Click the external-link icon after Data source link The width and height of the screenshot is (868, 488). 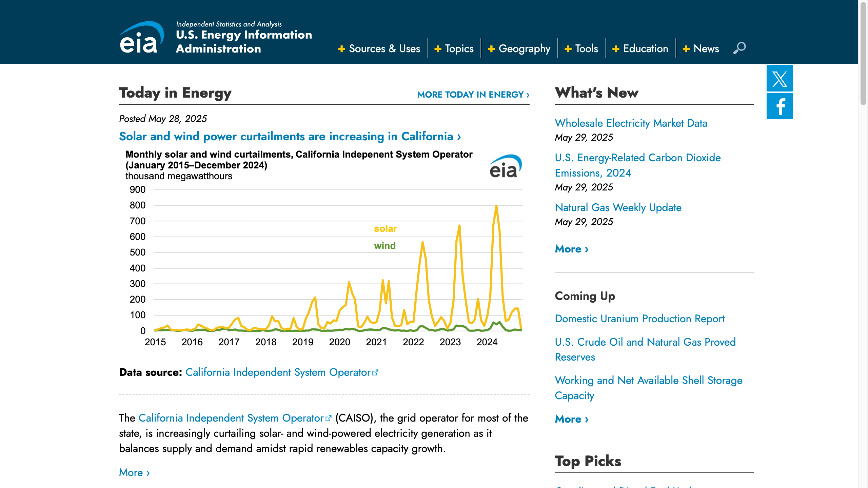[375, 372]
